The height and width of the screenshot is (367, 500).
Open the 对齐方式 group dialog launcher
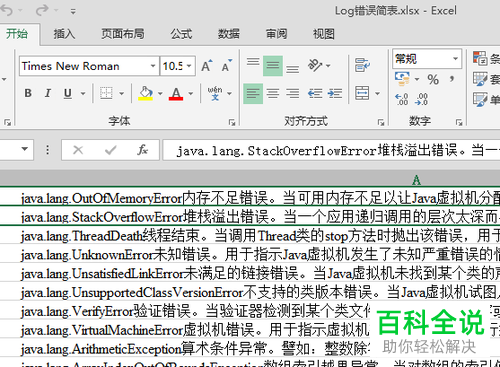pos(381,123)
